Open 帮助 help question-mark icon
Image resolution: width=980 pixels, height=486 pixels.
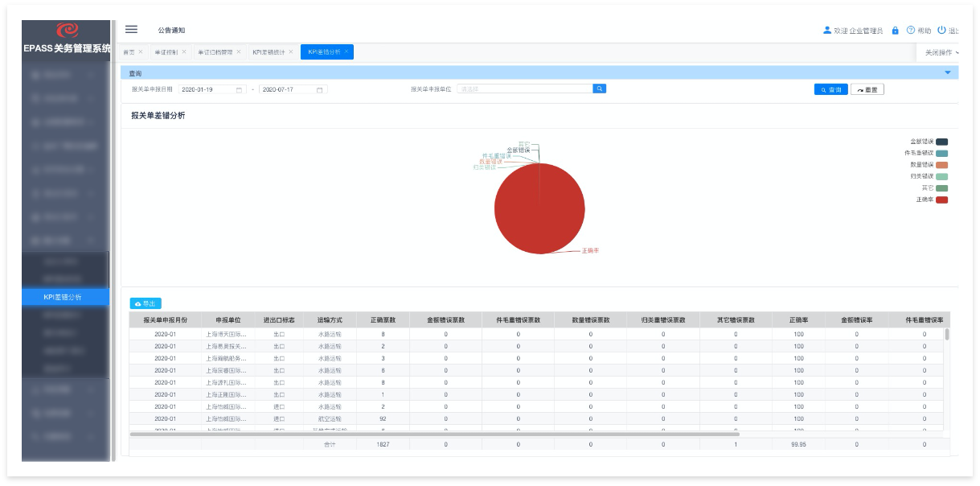pyautogui.click(x=911, y=31)
